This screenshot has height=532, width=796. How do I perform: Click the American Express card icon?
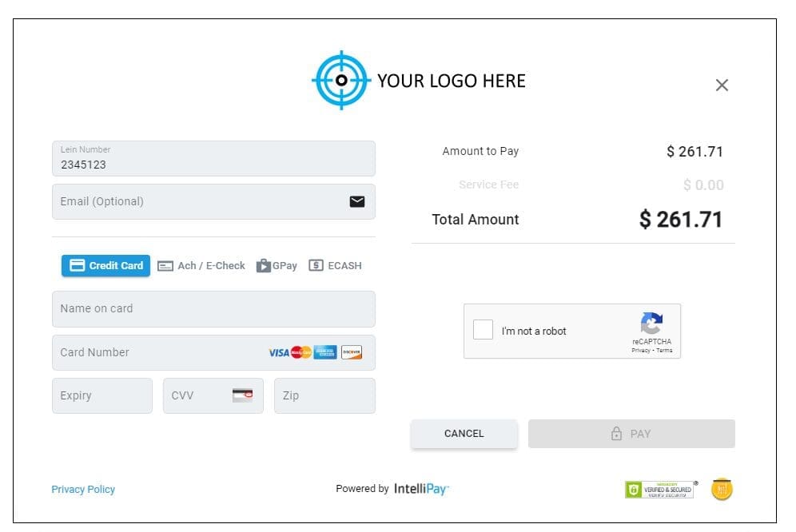pyautogui.click(x=324, y=352)
